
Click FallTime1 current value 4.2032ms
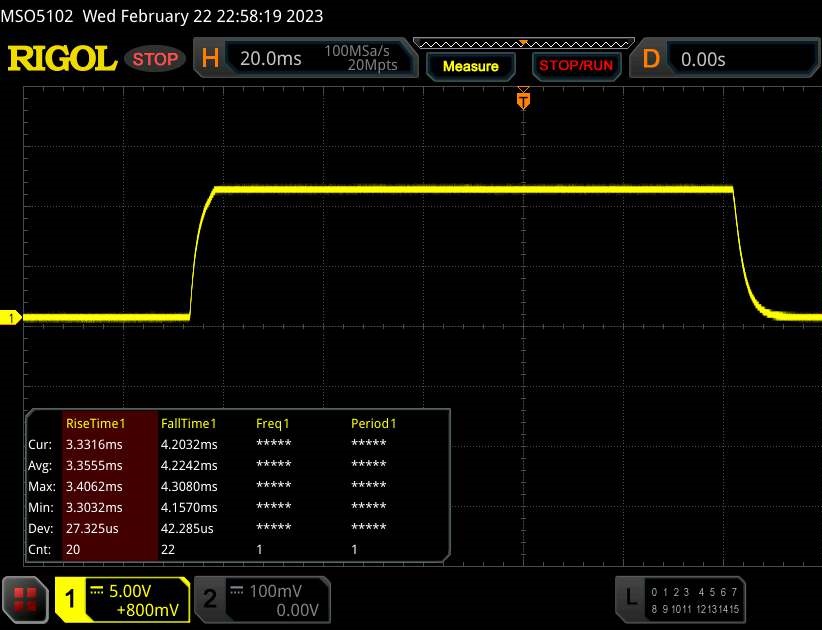coord(189,444)
